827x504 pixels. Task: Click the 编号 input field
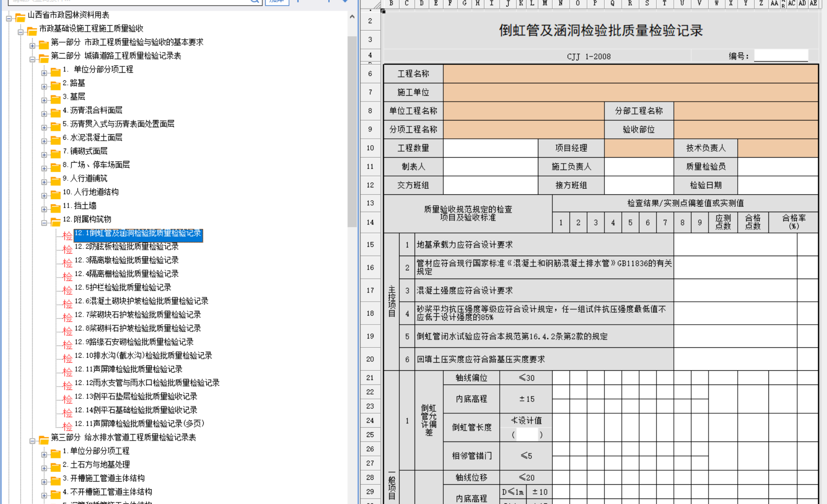click(781, 56)
